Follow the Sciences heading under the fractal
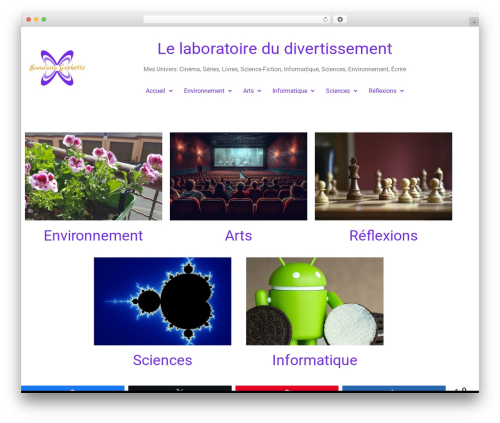 (x=162, y=360)
